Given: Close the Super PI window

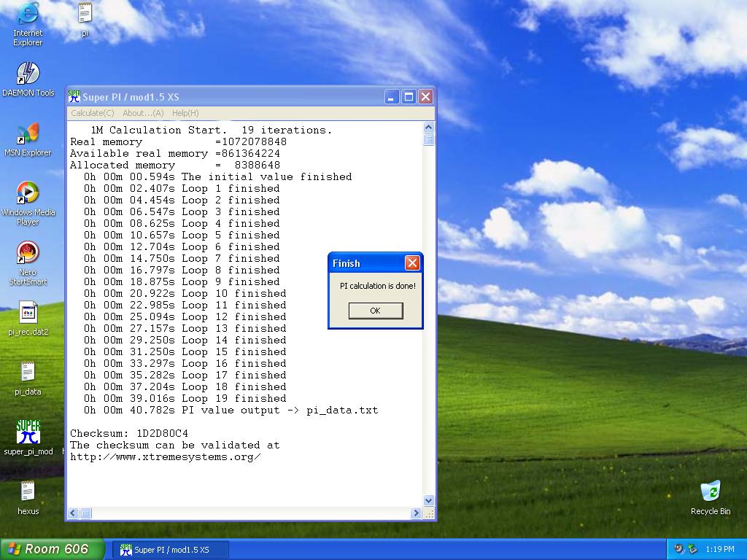Looking at the screenshot, I should tap(425, 97).
